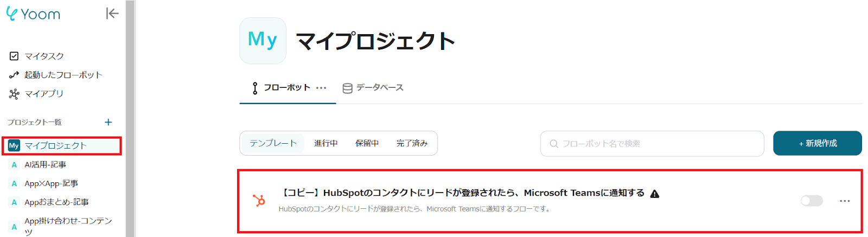Click the +新規作成 button

(x=818, y=143)
